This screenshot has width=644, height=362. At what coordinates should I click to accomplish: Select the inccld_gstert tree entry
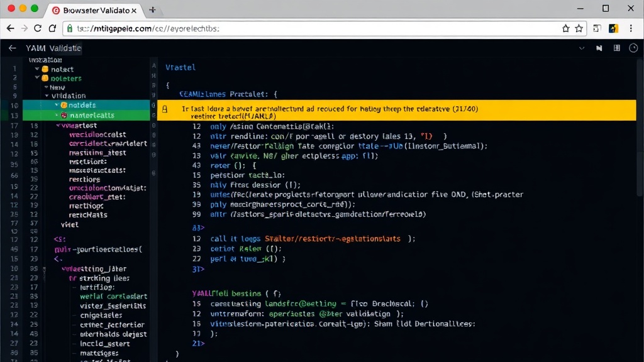click(105, 344)
